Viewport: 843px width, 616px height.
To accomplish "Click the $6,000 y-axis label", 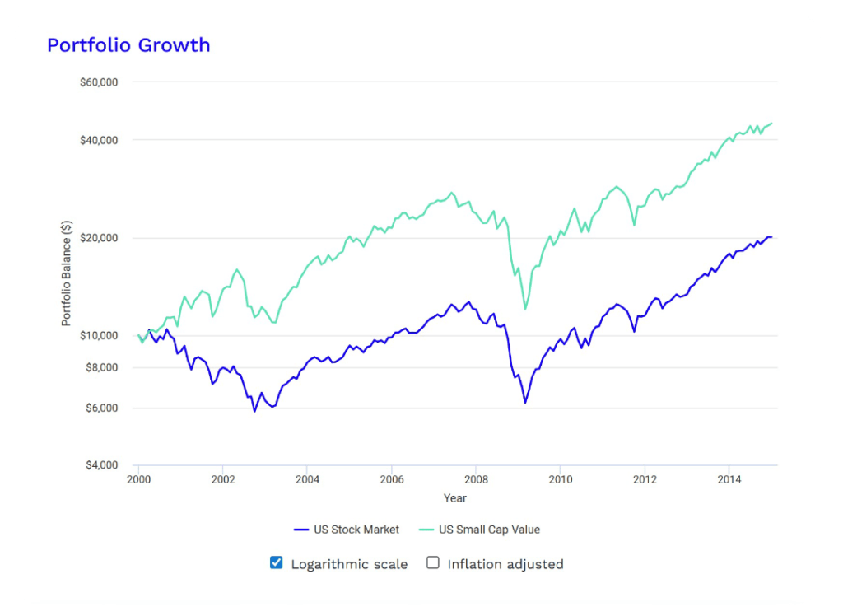I will [x=105, y=408].
